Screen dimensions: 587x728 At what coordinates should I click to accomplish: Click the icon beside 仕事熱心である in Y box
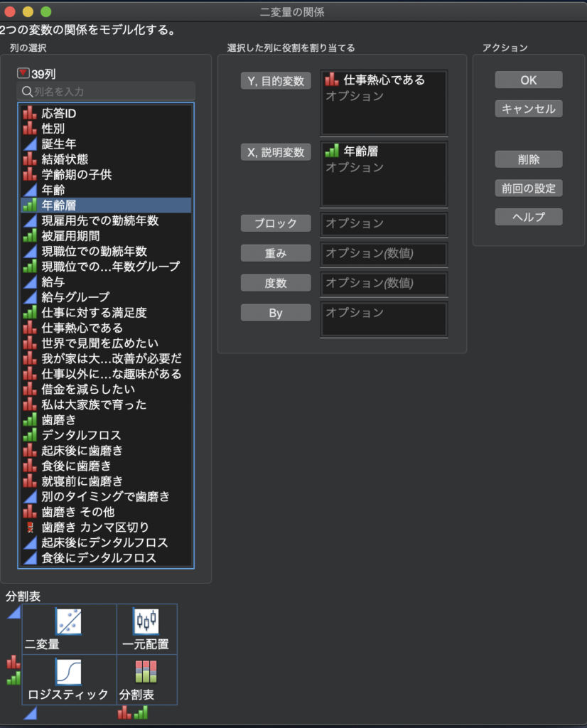coord(332,80)
